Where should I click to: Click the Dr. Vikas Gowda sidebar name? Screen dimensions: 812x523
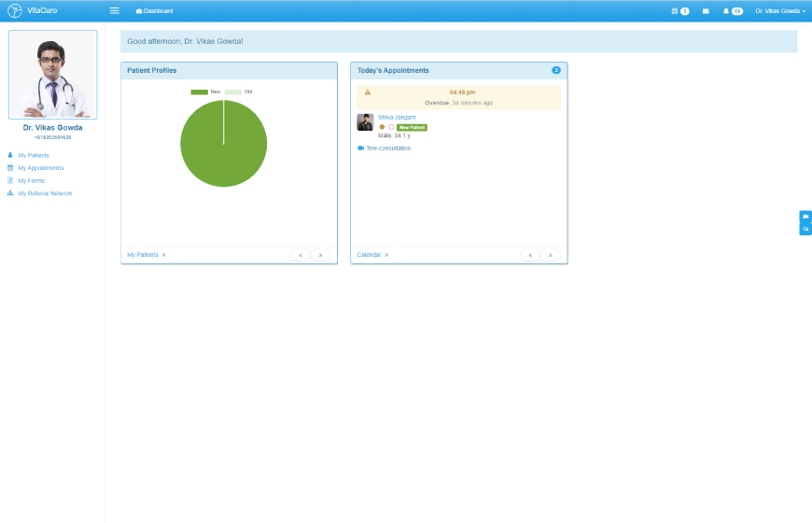53,128
